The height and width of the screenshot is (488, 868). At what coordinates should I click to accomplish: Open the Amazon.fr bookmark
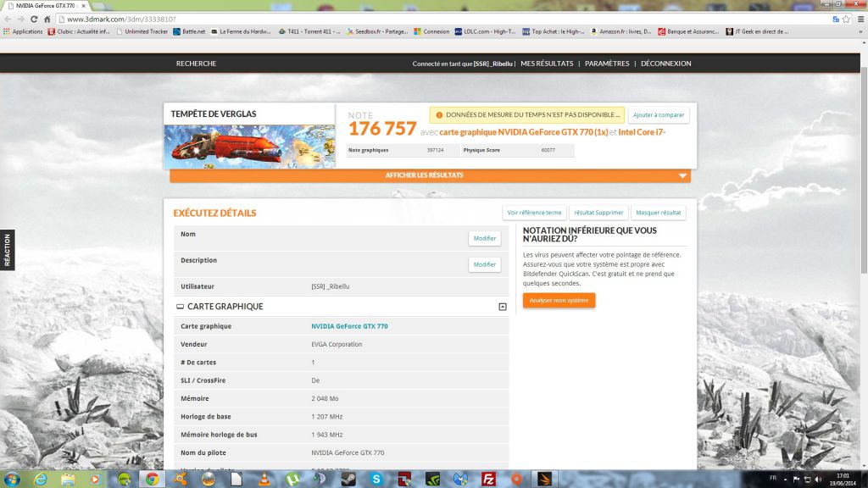[x=621, y=31]
